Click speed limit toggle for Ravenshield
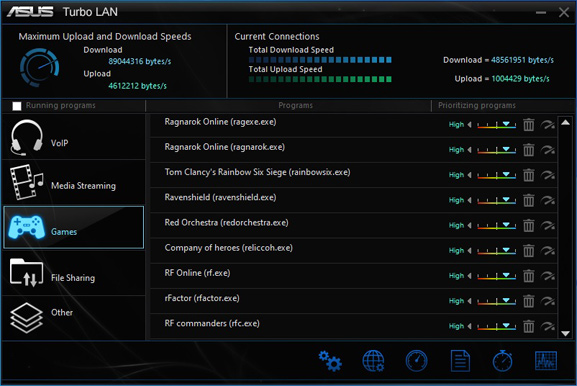 [548, 200]
